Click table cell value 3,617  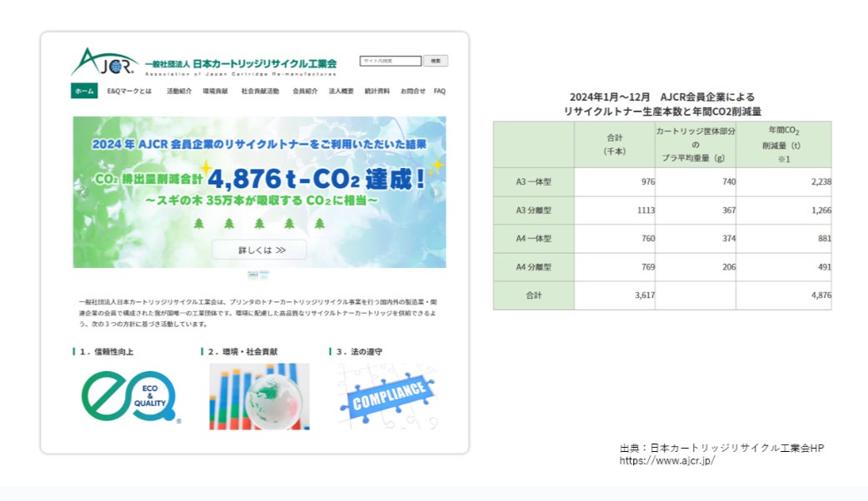click(645, 295)
